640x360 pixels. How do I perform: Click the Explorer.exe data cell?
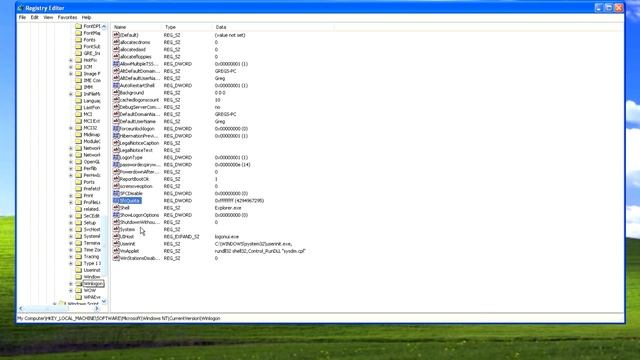228,208
